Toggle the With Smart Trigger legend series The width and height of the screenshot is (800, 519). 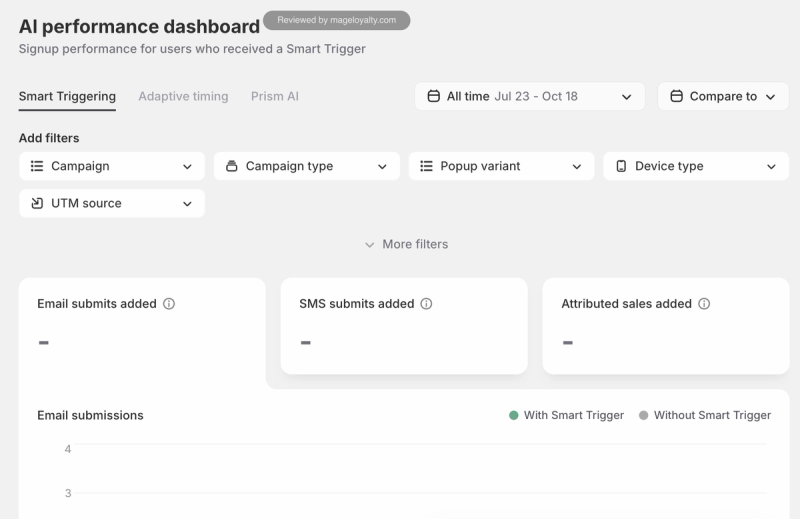(x=566, y=415)
